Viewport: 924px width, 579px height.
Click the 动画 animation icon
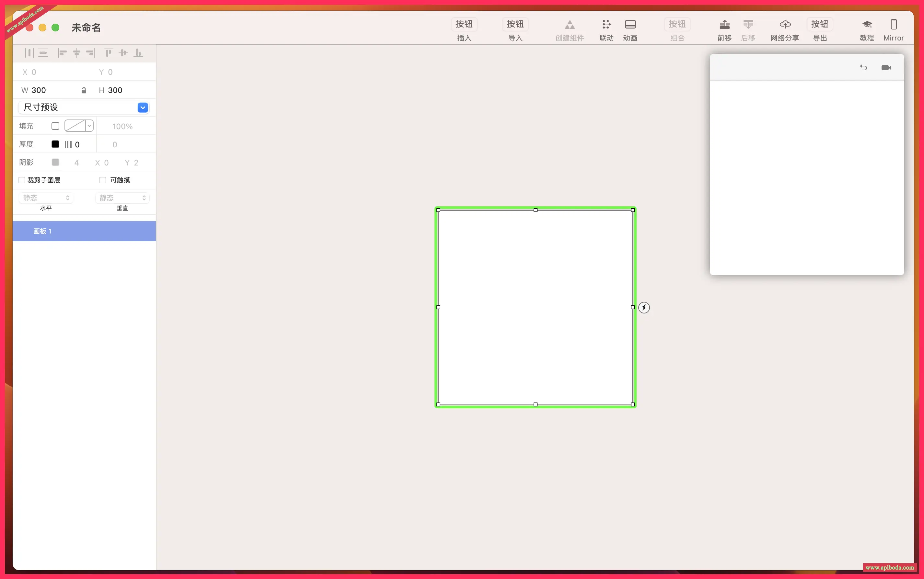point(630,25)
